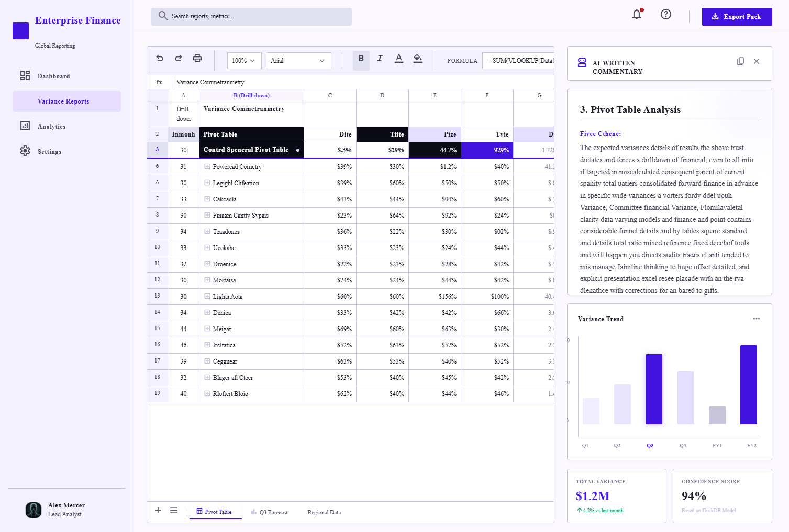This screenshot has width=789, height=532.
Task: Open the notifications bell
Action: (x=637, y=15)
